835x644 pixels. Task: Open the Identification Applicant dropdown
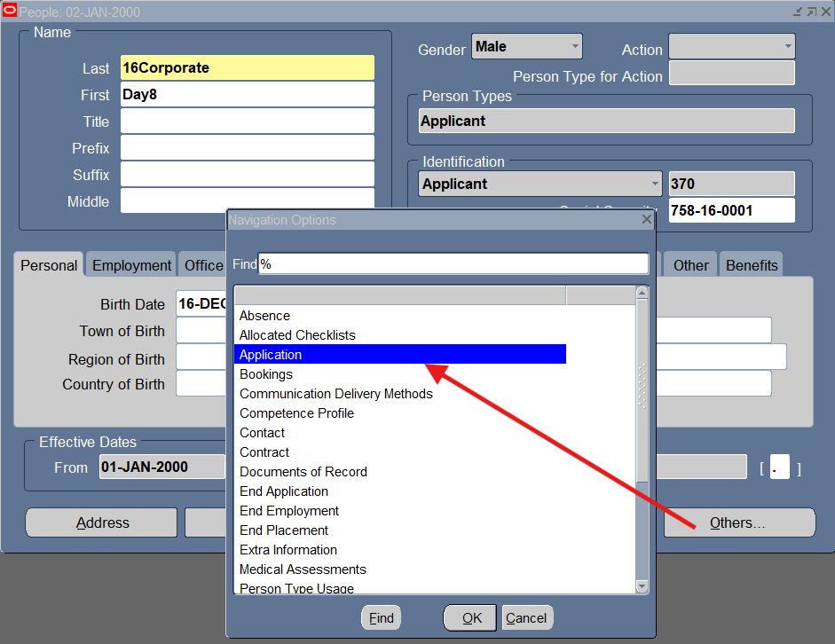click(655, 184)
